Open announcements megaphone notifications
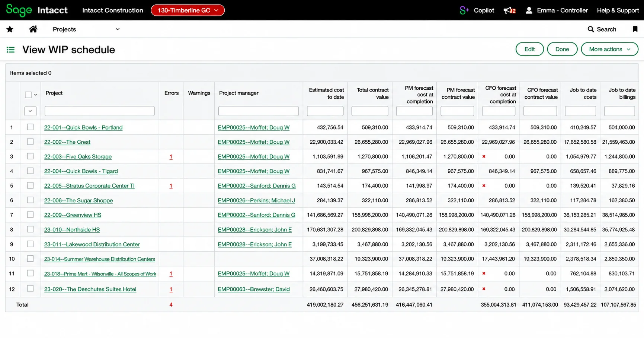This screenshot has height=338, width=644. pos(509,10)
